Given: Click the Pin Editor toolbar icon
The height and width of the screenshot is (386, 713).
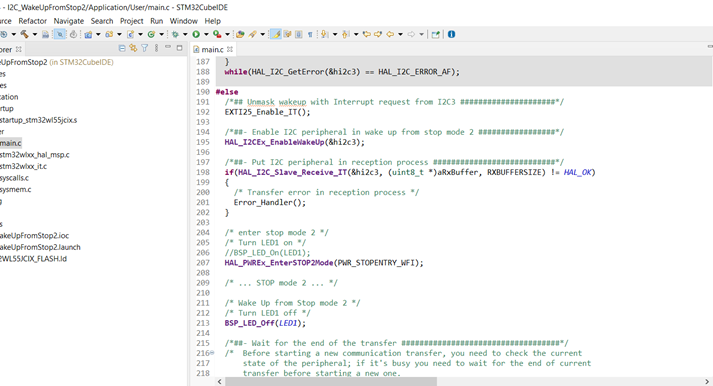Looking at the screenshot, I should click(x=436, y=34).
